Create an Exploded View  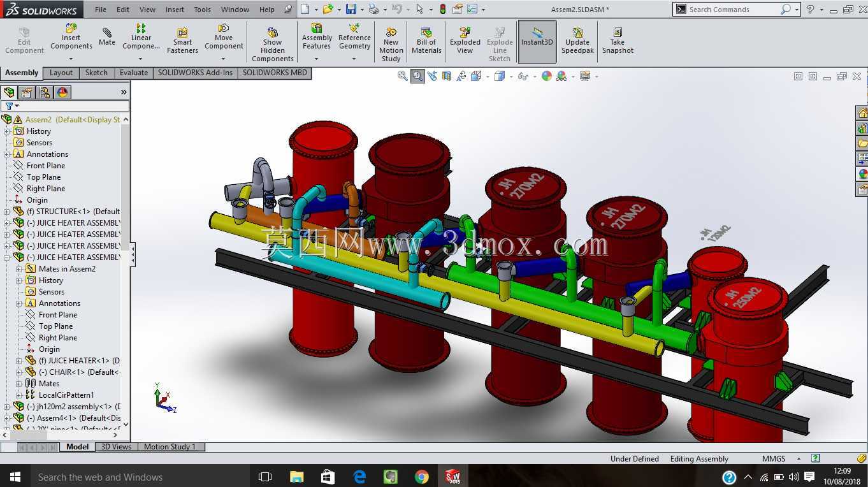pyautogui.click(x=465, y=41)
